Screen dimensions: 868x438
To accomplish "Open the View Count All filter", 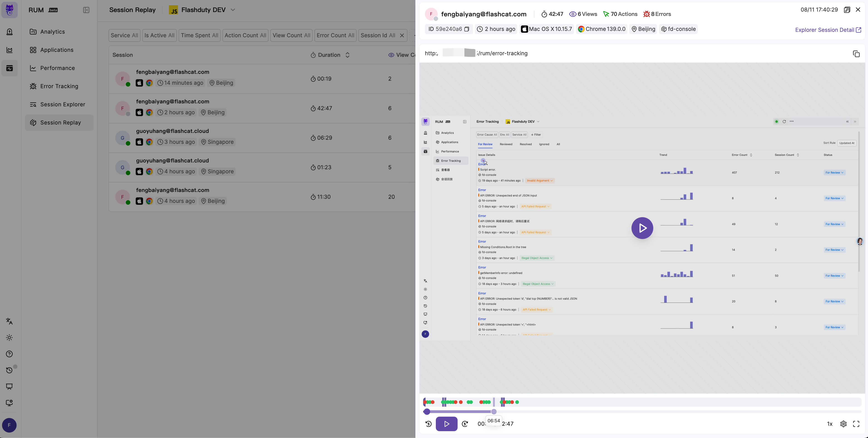I will coord(291,35).
